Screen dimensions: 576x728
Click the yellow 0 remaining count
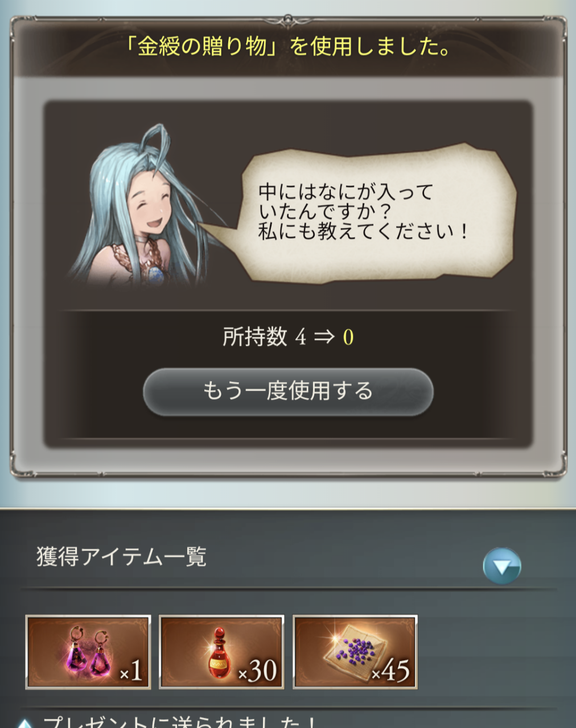tap(348, 337)
